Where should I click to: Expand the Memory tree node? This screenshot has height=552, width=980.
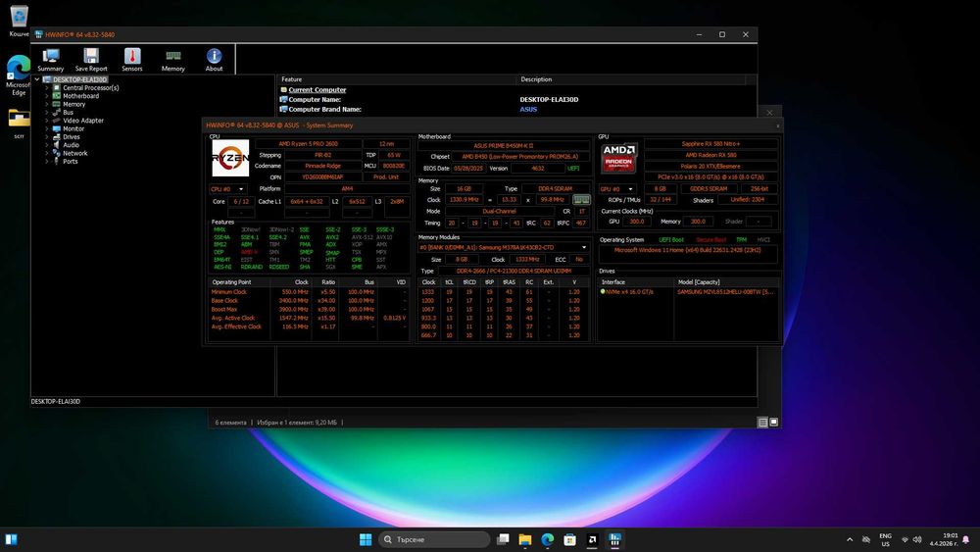(x=47, y=104)
